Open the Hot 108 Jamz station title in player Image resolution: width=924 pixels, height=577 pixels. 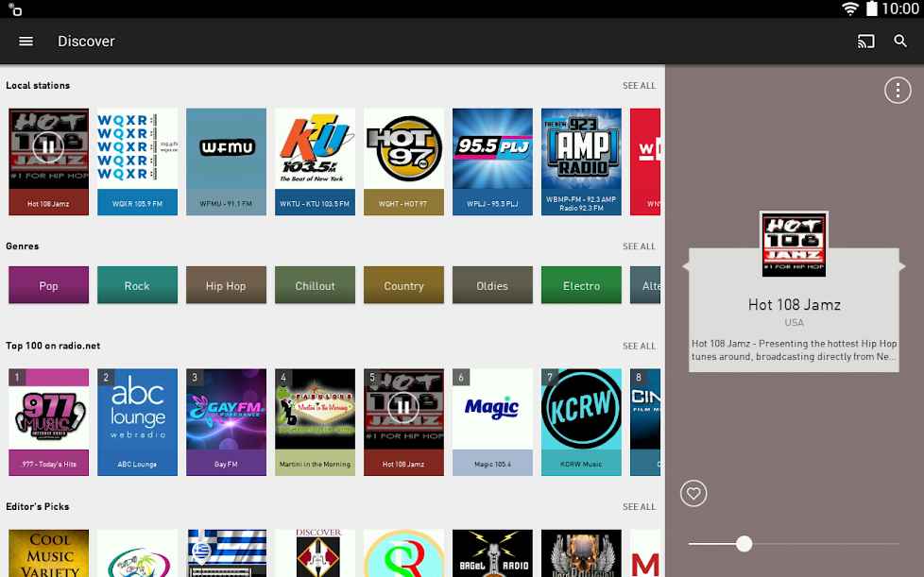coord(794,305)
